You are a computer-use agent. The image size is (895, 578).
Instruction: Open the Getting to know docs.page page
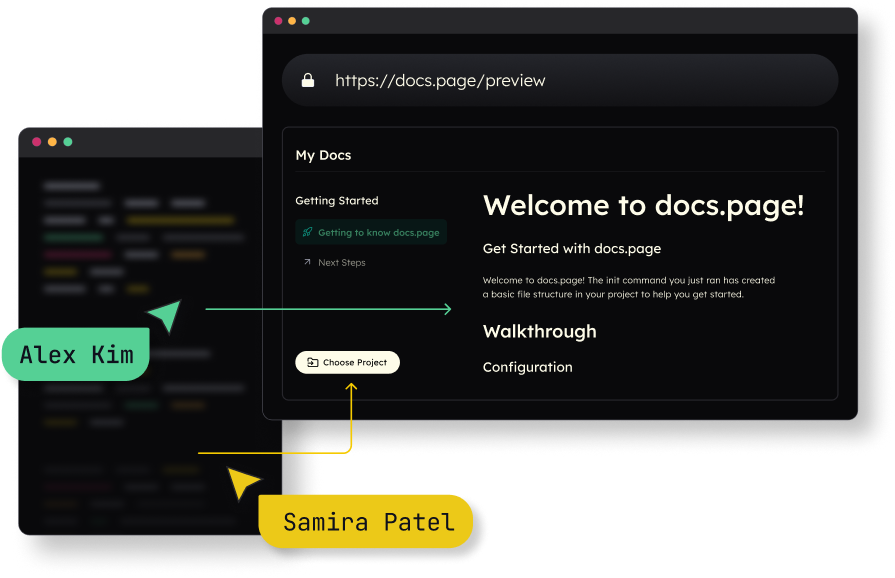(378, 232)
